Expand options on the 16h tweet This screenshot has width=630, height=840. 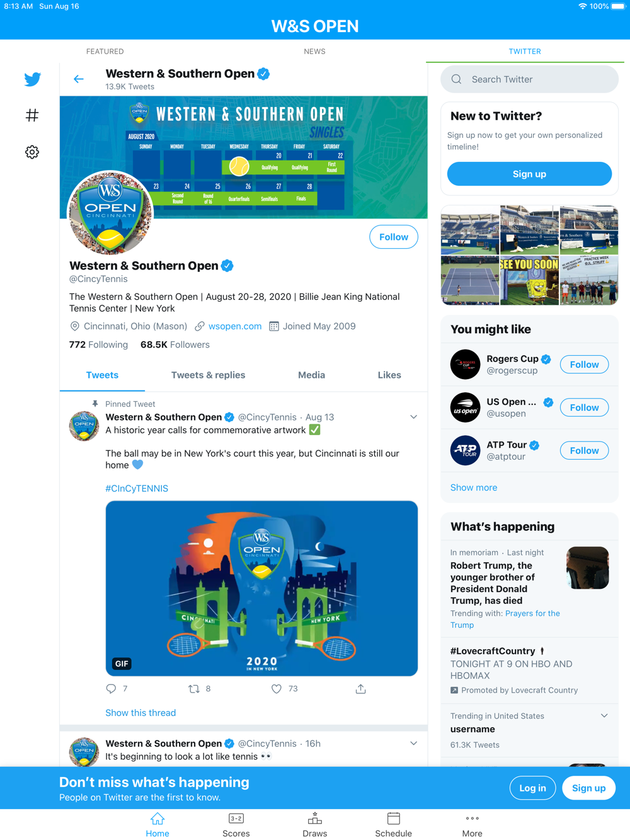tap(414, 744)
